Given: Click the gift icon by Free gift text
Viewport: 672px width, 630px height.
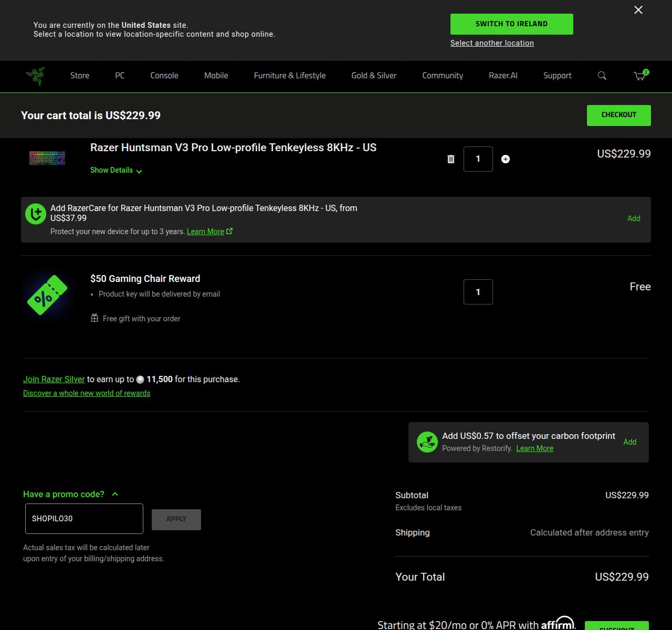Looking at the screenshot, I should pos(94,318).
